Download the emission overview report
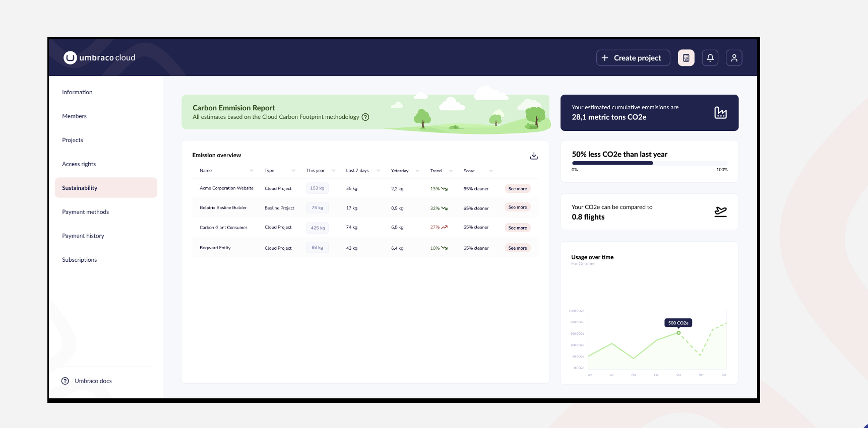This screenshot has width=868, height=428. [x=534, y=156]
